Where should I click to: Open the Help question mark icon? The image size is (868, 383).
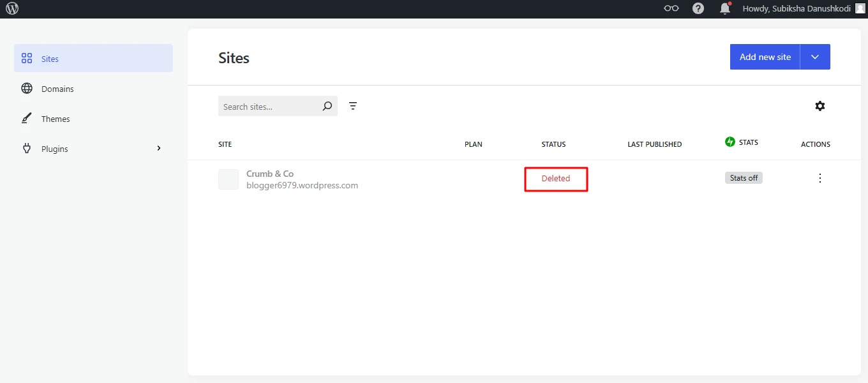click(x=698, y=9)
